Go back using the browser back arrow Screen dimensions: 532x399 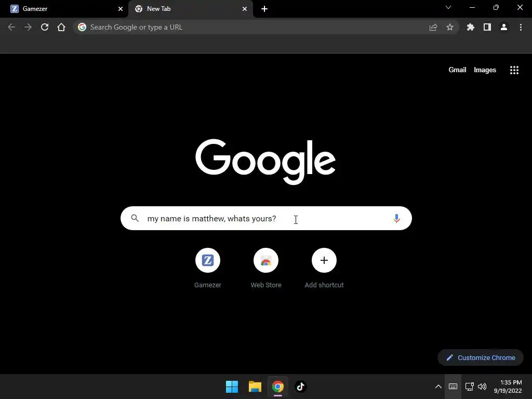(x=11, y=27)
